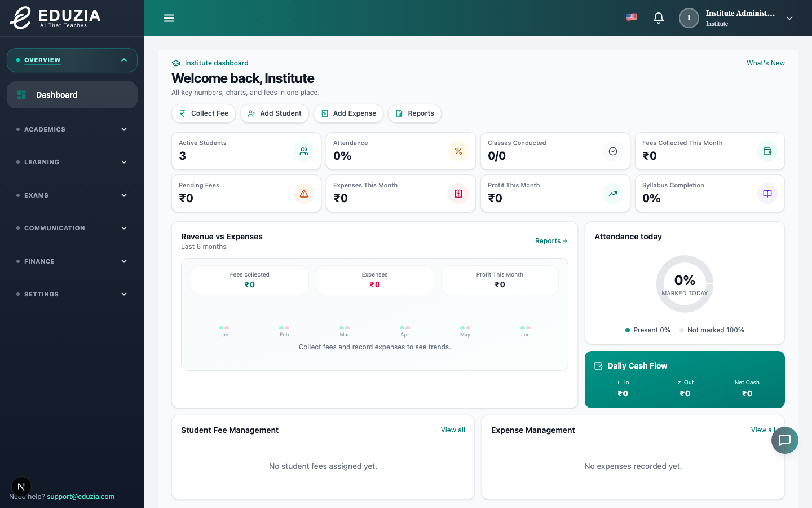Screen dimensions: 812x508
Task: Click the Add Expense button
Action: click(x=348, y=113)
